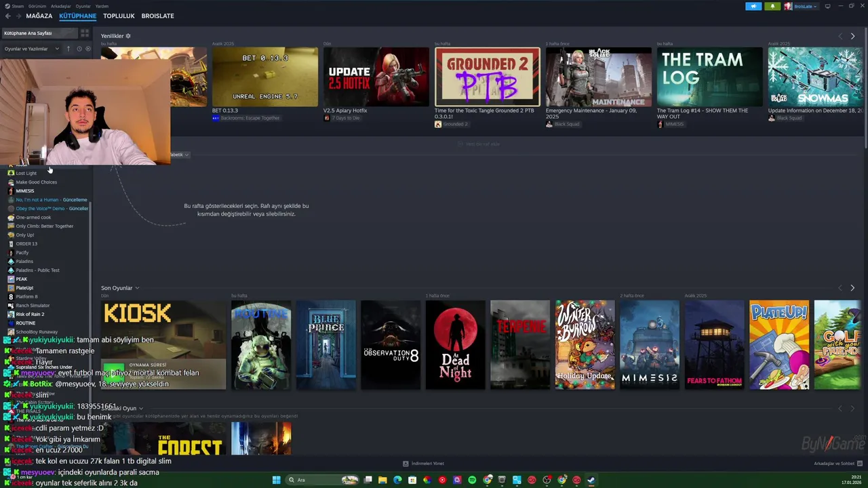Open the Yardım menu
This screenshot has height=488, width=868.
pyautogui.click(x=102, y=6)
